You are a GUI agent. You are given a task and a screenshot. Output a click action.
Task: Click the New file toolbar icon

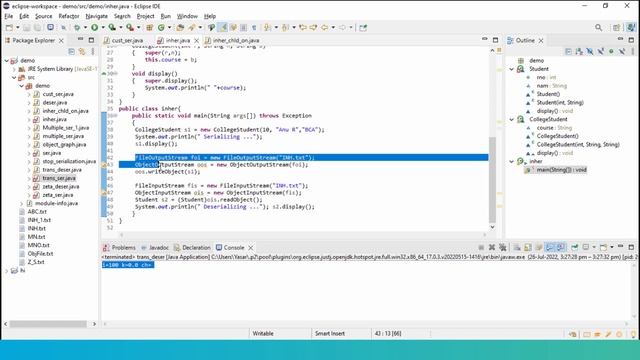coord(9,27)
